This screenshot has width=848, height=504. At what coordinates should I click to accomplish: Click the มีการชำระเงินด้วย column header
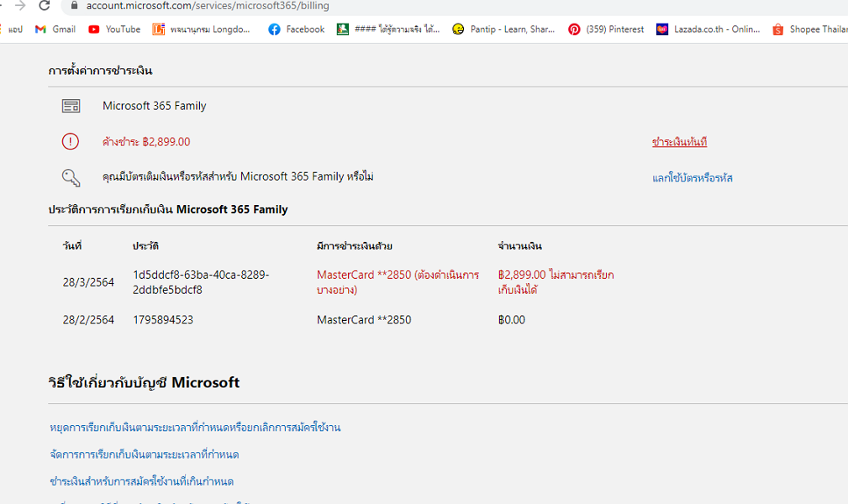pos(354,246)
